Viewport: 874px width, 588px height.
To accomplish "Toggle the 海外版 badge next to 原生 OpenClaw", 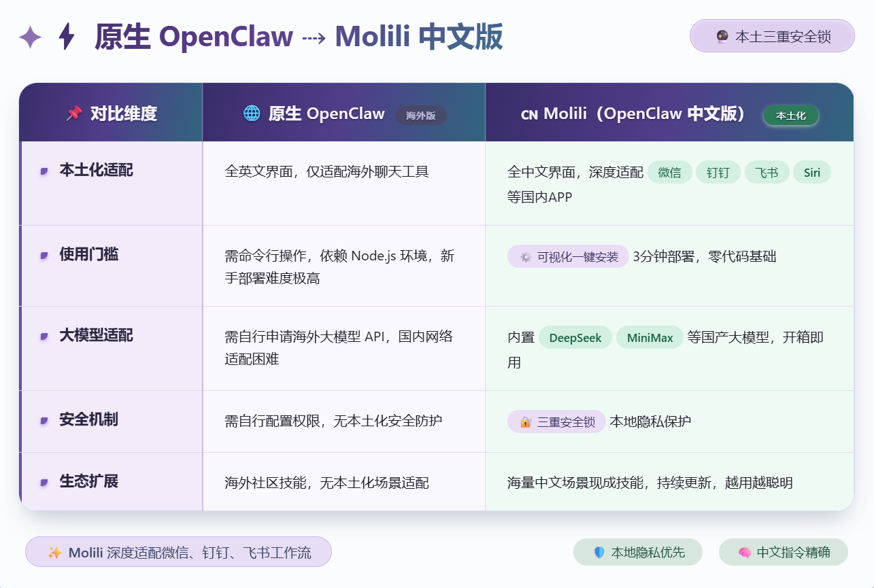I will (421, 116).
